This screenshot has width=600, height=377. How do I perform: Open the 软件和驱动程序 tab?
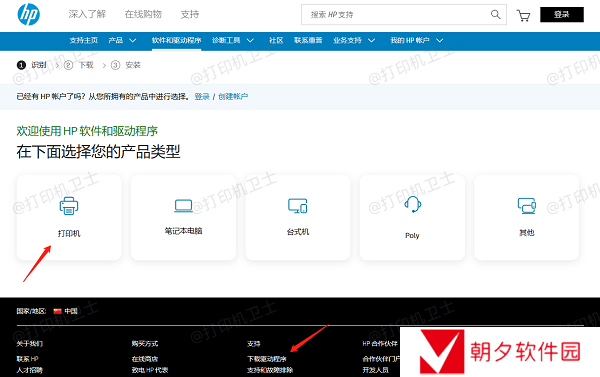tap(176, 40)
